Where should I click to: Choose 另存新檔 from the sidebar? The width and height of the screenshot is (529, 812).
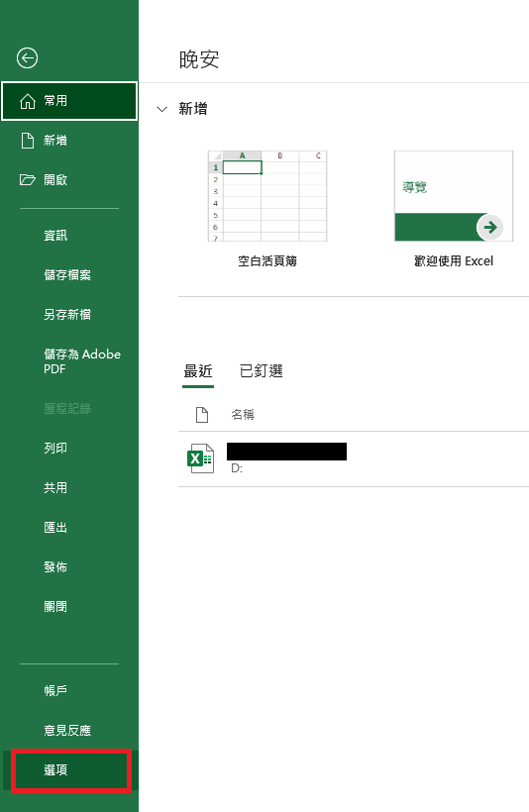pos(69,314)
